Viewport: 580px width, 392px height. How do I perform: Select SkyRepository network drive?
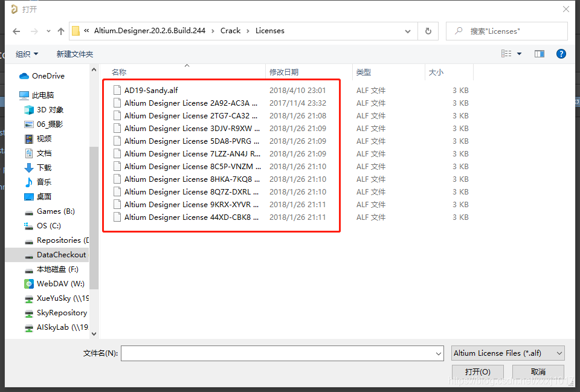pos(57,313)
